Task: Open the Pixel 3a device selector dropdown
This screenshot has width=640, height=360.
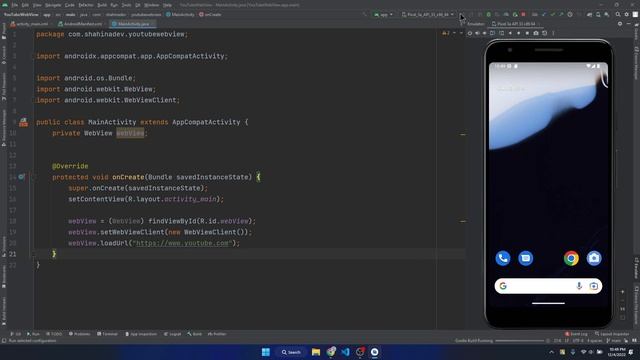Action: [x=428, y=14]
